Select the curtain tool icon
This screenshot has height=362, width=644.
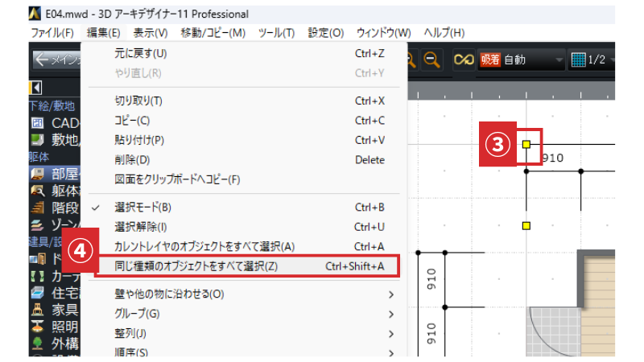coord(37,276)
